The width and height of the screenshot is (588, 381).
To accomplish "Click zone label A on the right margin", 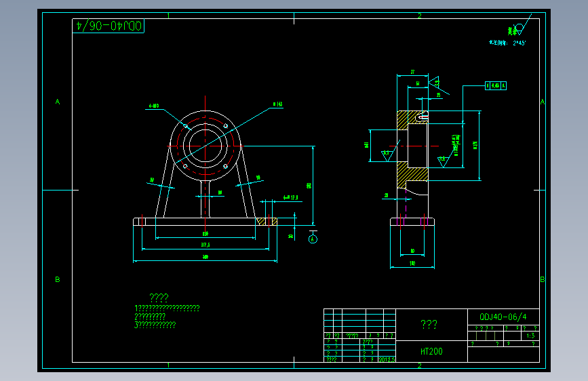I will tap(543, 102).
